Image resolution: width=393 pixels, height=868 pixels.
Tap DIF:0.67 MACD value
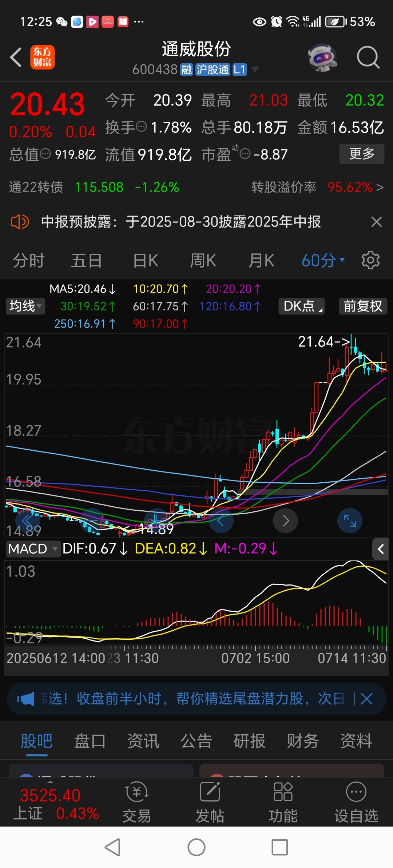[x=95, y=548]
